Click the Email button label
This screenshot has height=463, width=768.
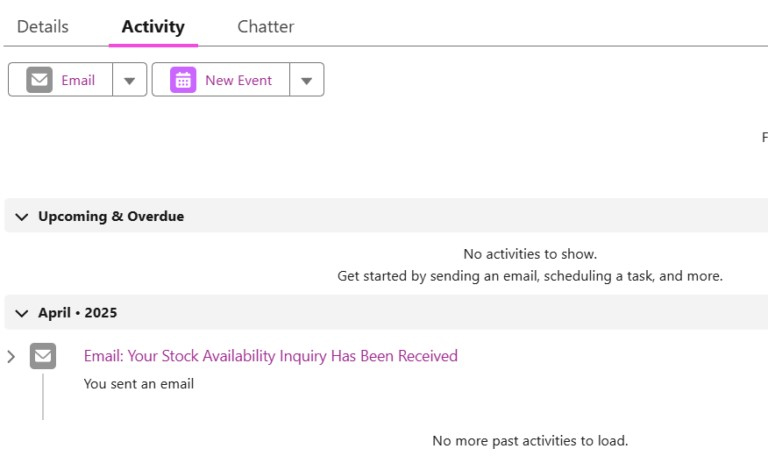(x=78, y=80)
